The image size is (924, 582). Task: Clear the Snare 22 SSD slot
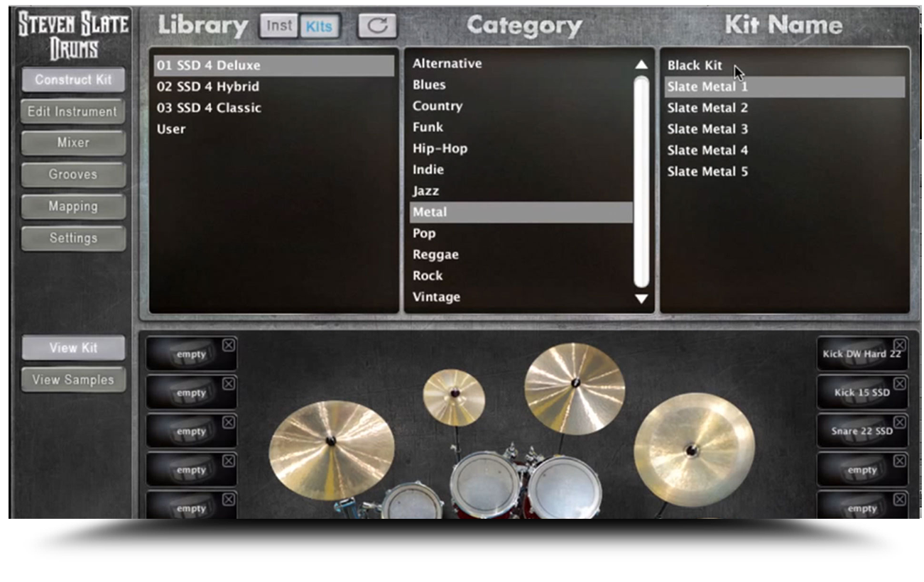point(900,422)
